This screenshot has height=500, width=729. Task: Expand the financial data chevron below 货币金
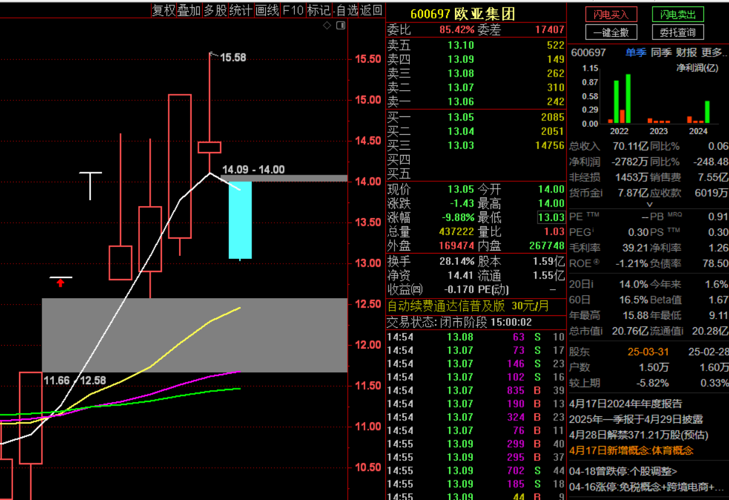point(649,204)
